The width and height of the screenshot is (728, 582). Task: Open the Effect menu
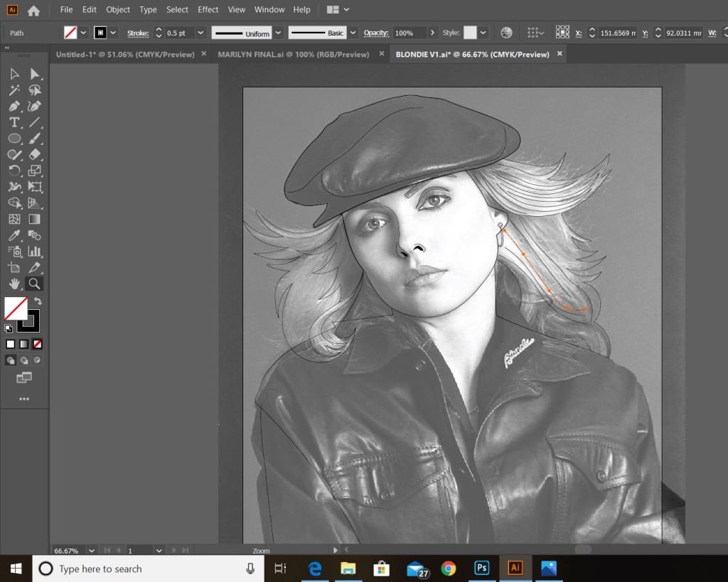208,9
